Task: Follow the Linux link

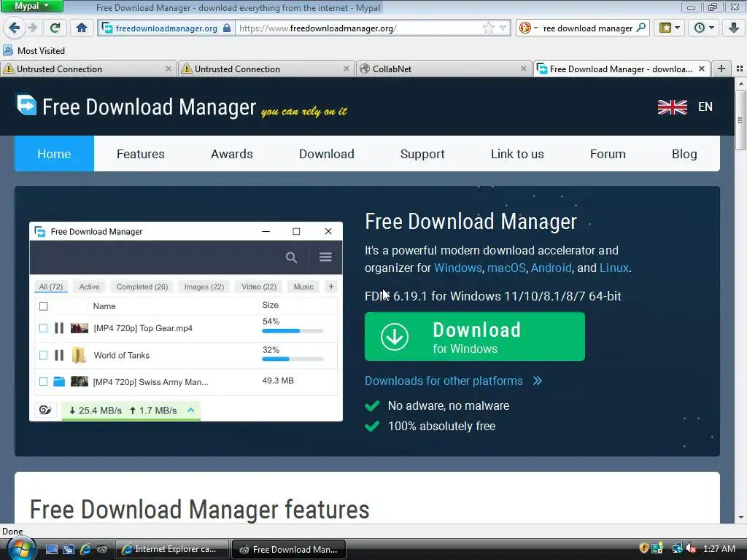Action: [614, 268]
